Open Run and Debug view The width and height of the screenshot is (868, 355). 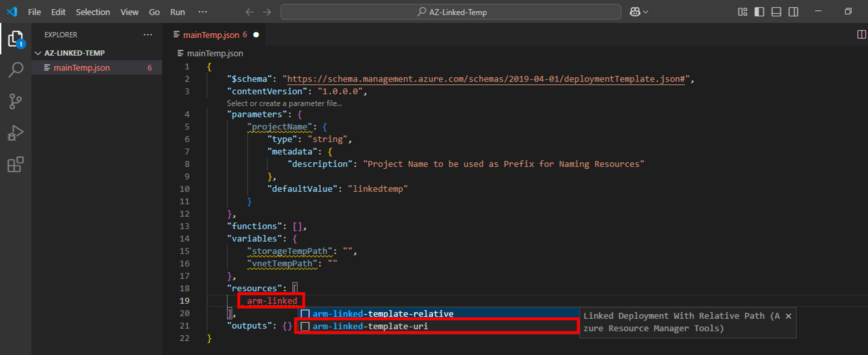coord(15,133)
